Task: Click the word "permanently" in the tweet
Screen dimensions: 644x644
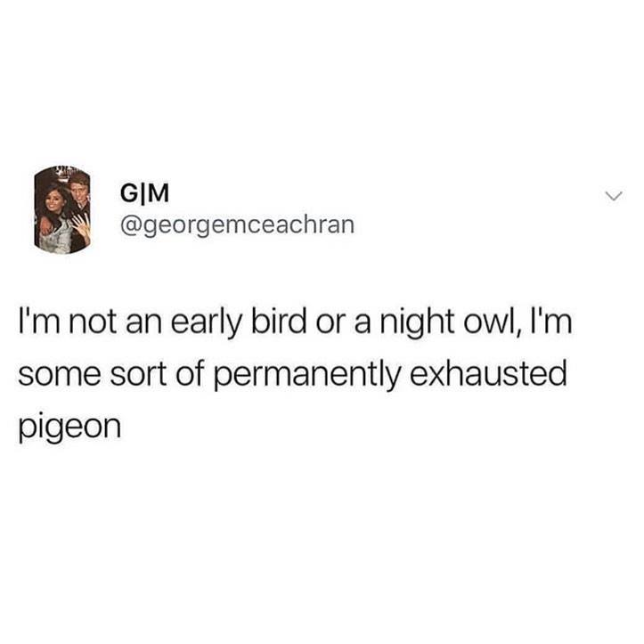Action: [307, 376]
